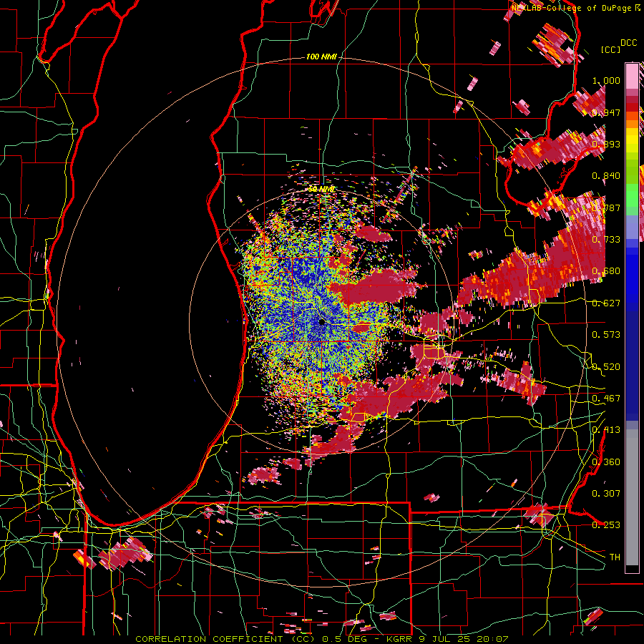This screenshot has width=644, height=644.
Task: Click the TH threshold label on the legend
Action: tap(615, 557)
